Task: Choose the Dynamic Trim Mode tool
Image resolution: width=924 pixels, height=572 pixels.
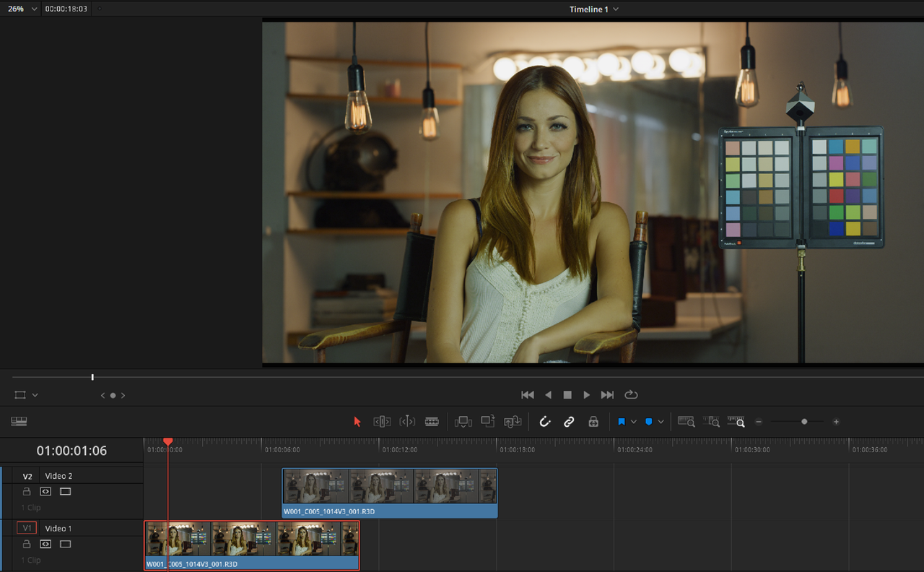Action: pyautogui.click(x=407, y=422)
